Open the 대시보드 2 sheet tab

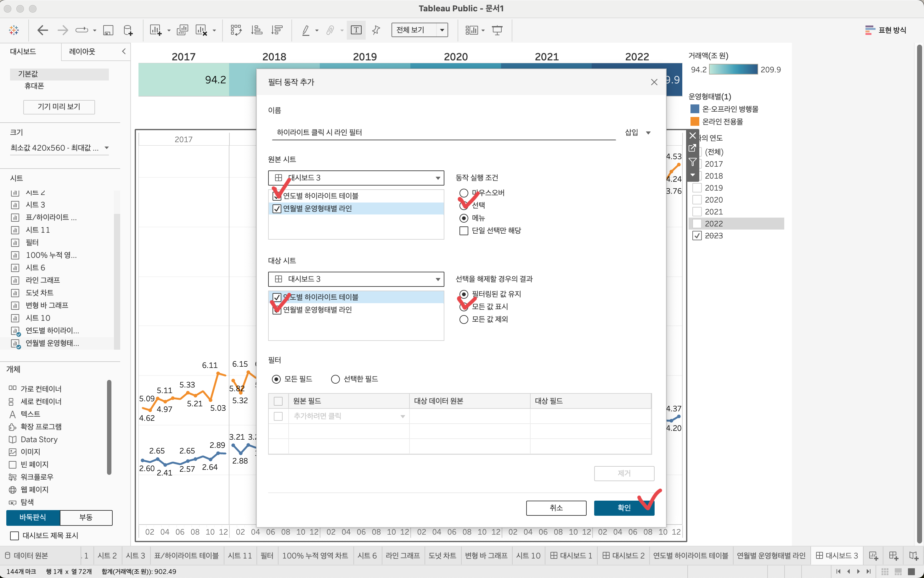[x=623, y=555]
